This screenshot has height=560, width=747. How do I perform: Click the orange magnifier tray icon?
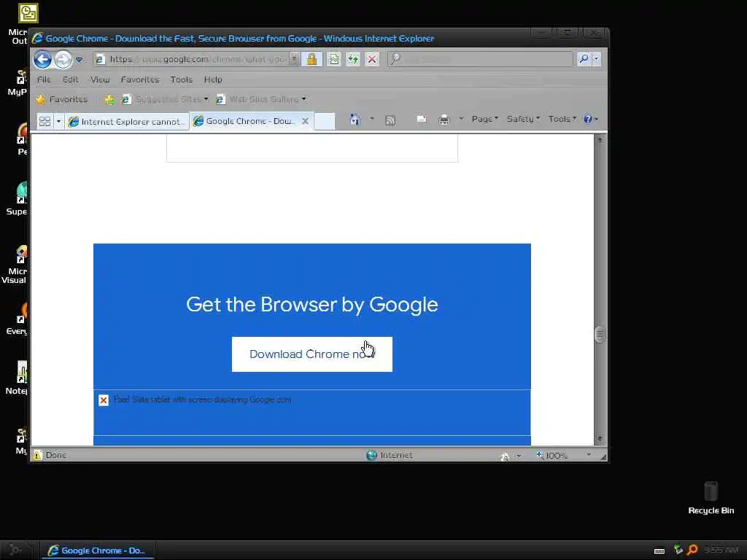(x=693, y=550)
